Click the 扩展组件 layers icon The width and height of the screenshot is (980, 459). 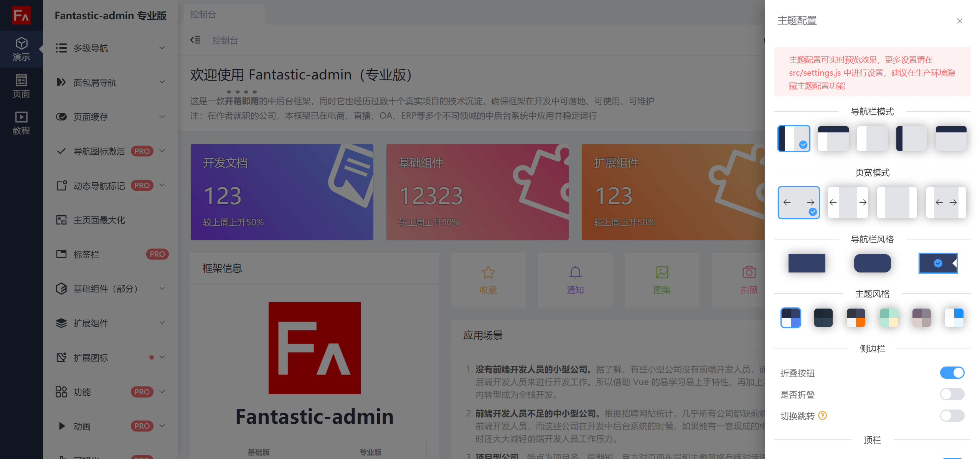[61, 323]
